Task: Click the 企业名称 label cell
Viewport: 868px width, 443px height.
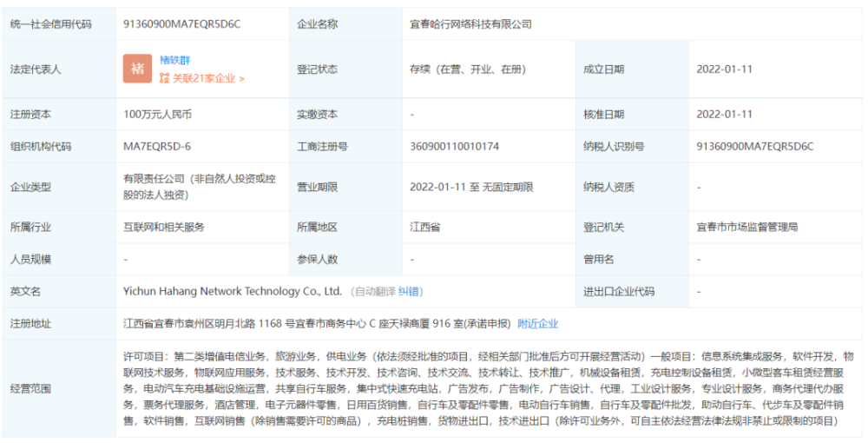Action: (345, 23)
